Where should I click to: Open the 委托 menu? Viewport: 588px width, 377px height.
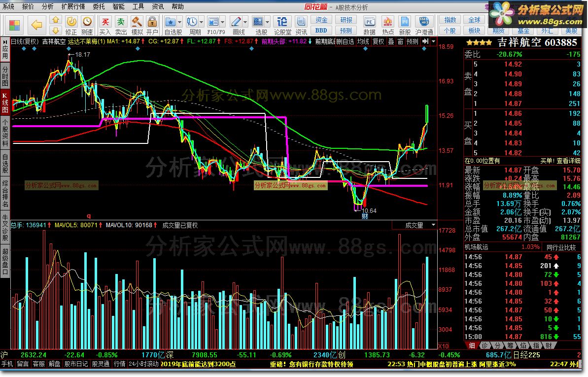pos(99,6)
